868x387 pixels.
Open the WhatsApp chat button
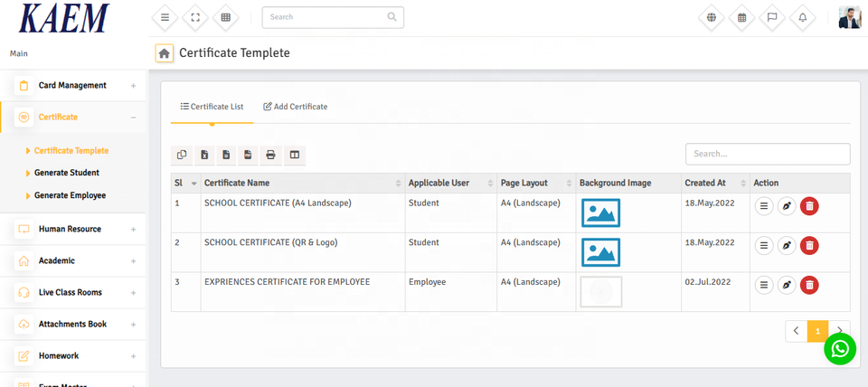click(x=839, y=348)
